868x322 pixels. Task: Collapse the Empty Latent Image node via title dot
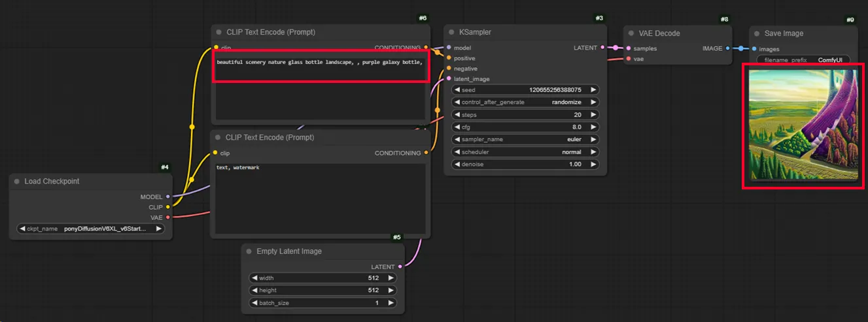point(249,251)
